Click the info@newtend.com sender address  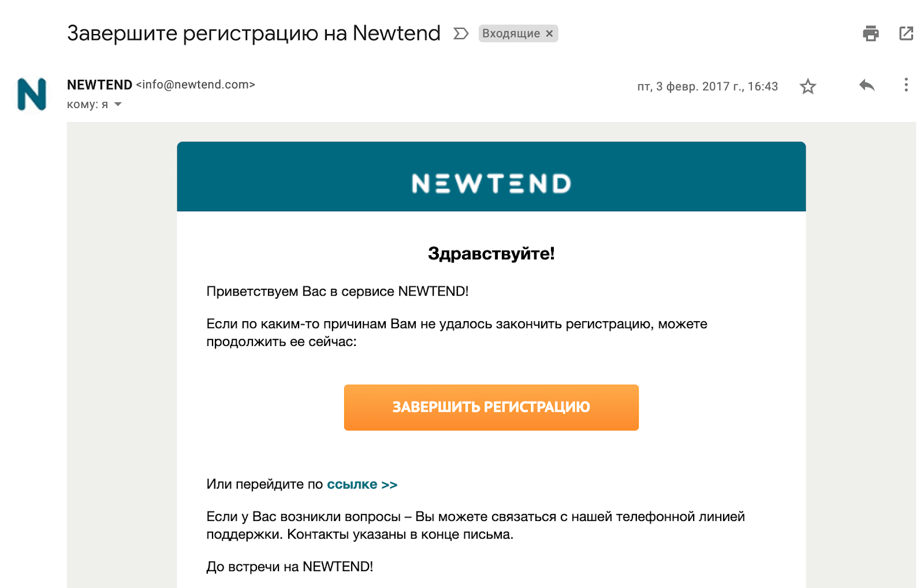196,84
